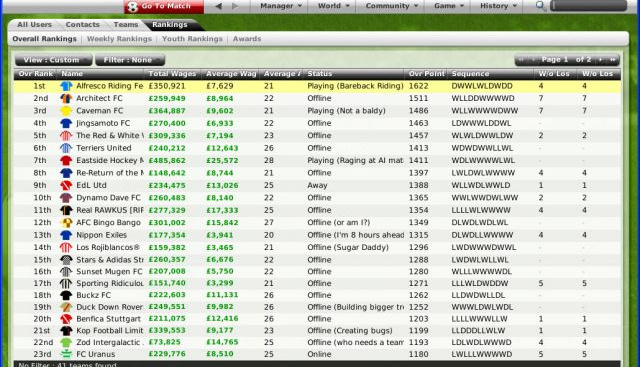Viewport: 640px width, 367px height.
Task: Switch to the Teams tab
Action: pyautogui.click(x=126, y=24)
